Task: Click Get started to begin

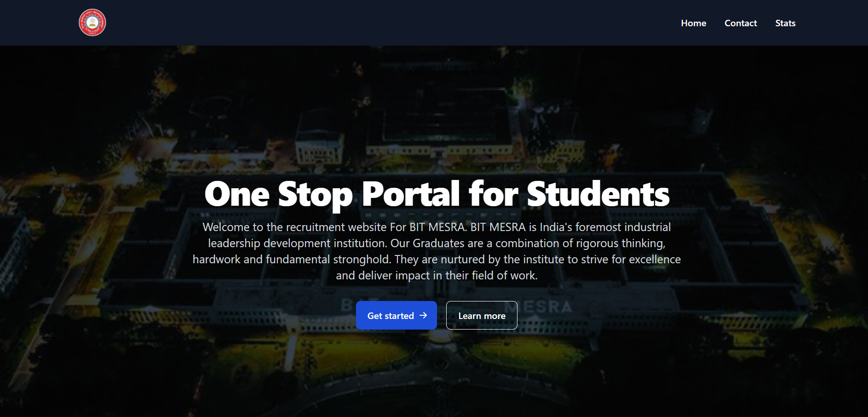Action: coord(396,316)
